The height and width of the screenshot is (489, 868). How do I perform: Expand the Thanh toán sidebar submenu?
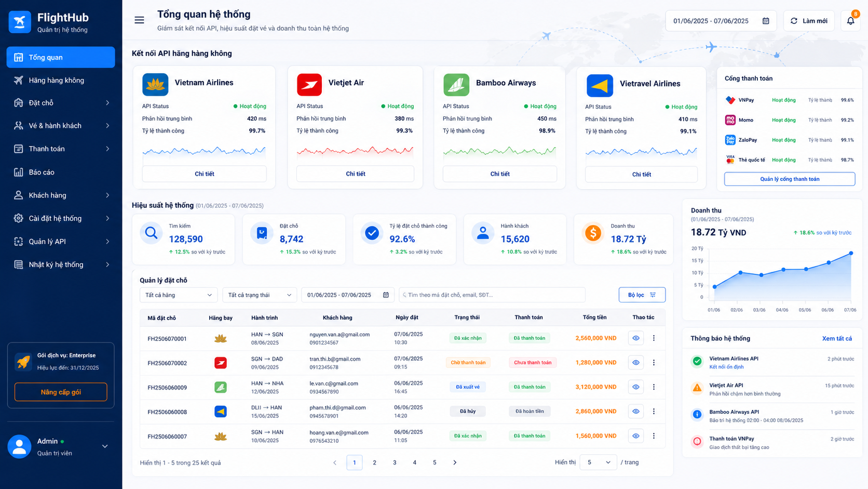click(107, 149)
